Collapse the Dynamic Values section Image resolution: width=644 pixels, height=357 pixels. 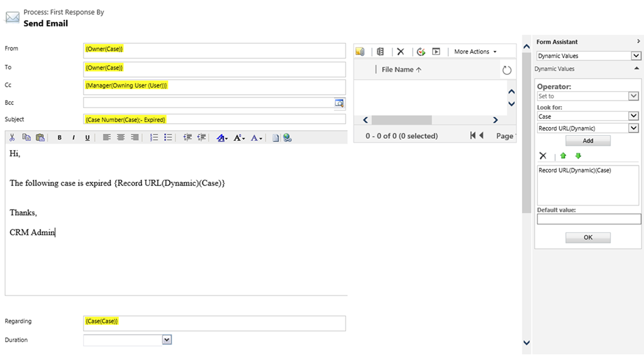[x=636, y=69]
